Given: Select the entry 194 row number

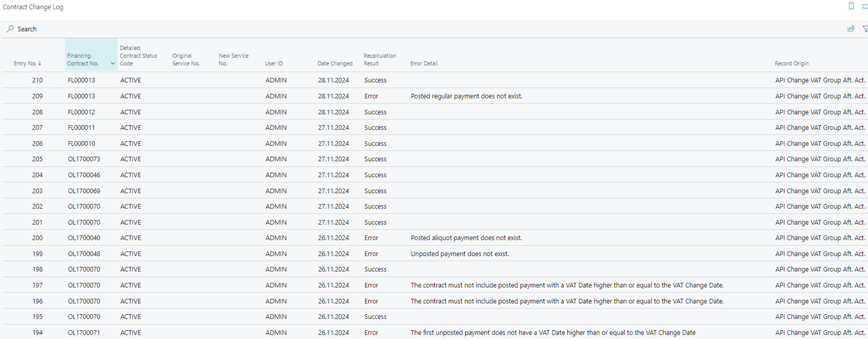Looking at the screenshot, I should tap(37, 333).
